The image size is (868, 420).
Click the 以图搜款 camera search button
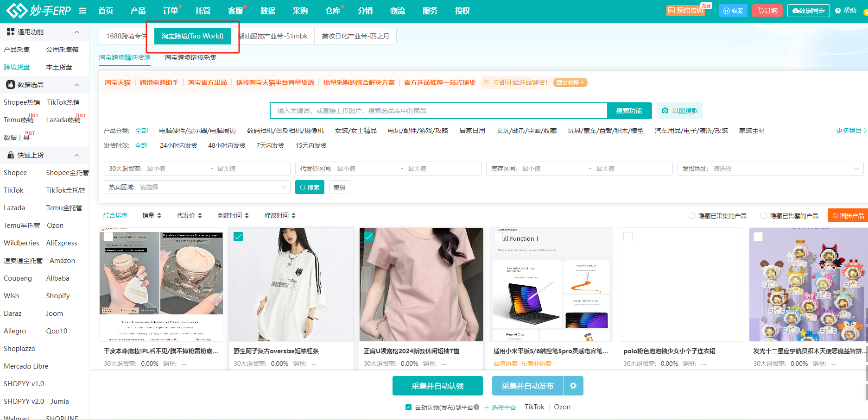[680, 111]
